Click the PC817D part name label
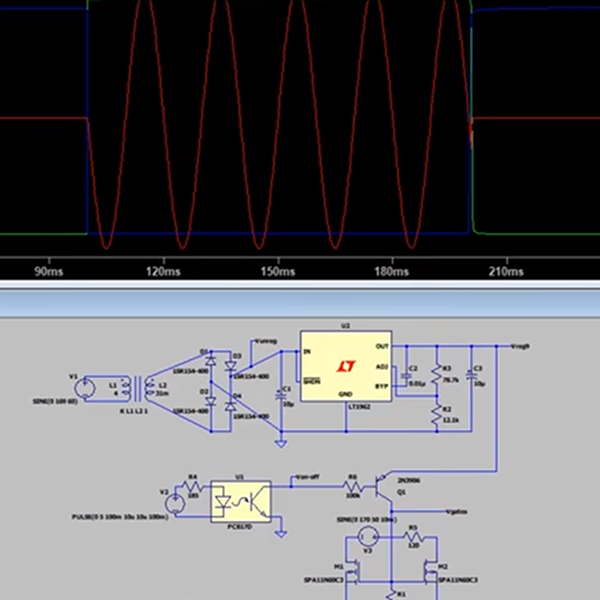600x600 pixels. pyautogui.click(x=240, y=527)
